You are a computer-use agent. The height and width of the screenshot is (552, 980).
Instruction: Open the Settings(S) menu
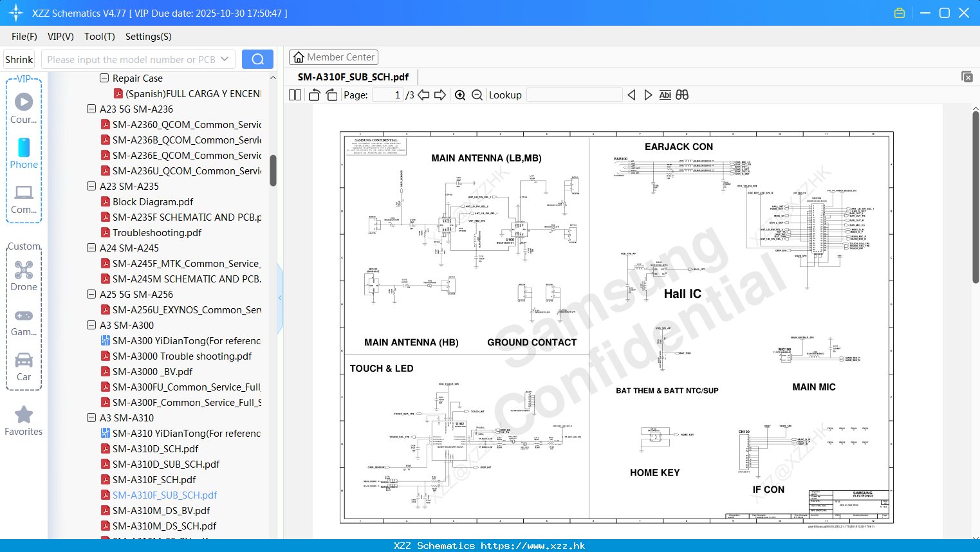point(149,37)
